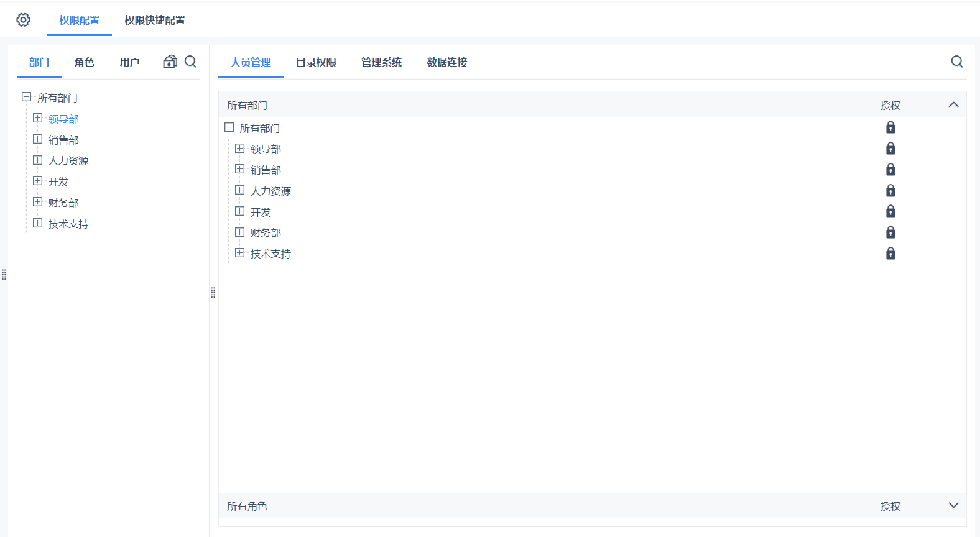This screenshot has width=980, height=537.
Task: Select 技术支持 in the left department tree
Action: tap(68, 224)
